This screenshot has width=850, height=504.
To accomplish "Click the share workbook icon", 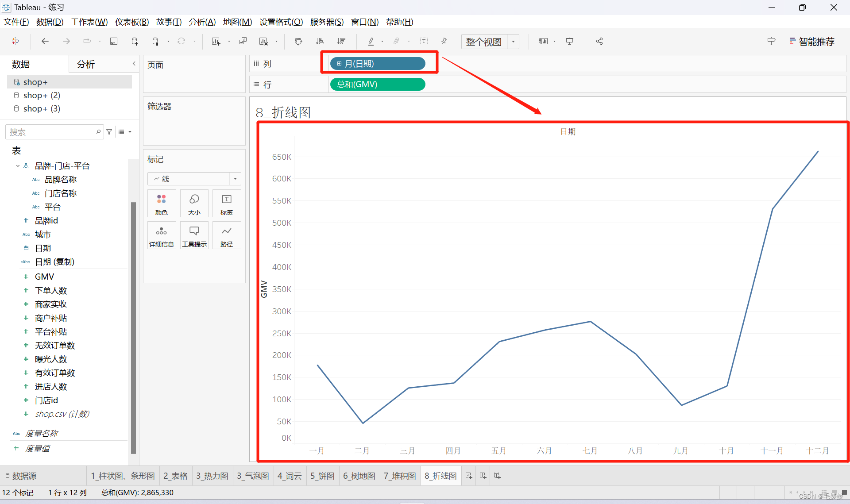I will (x=599, y=41).
